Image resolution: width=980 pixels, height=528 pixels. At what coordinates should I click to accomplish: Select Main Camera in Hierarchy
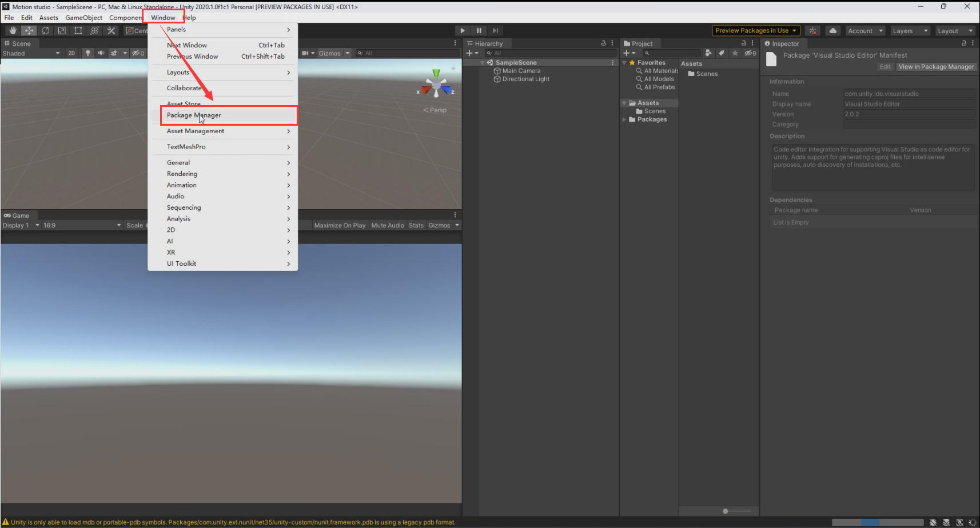click(521, 71)
